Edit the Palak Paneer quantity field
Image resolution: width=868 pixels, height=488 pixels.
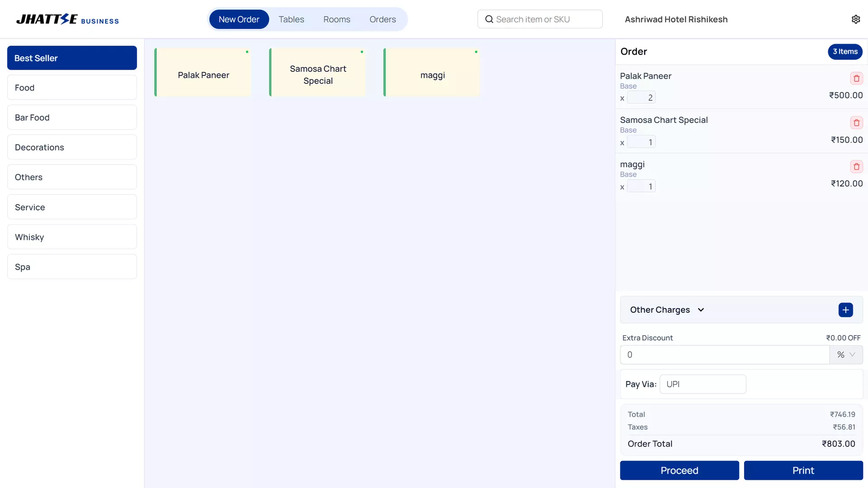(641, 98)
